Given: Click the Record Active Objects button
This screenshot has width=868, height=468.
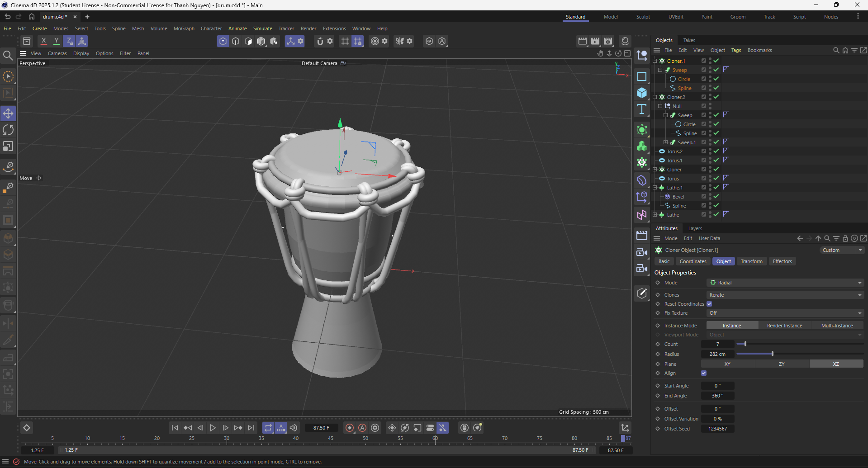Looking at the screenshot, I should pyautogui.click(x=350, y=428).
